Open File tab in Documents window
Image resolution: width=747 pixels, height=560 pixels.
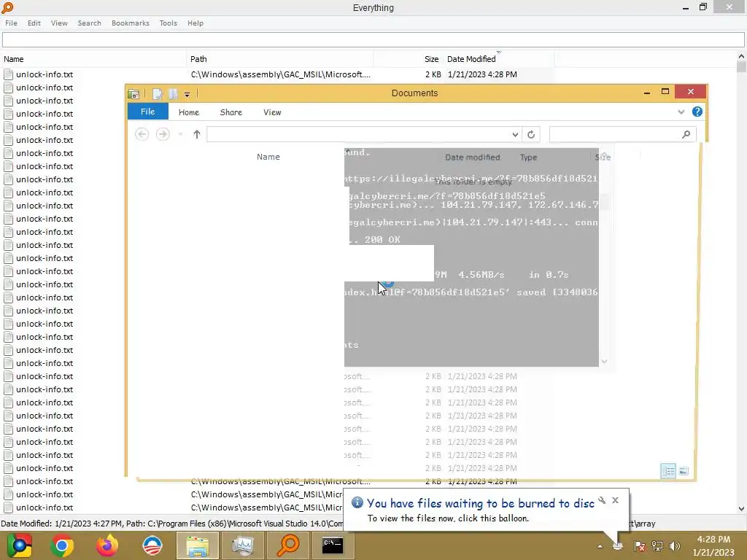[147, 112]
